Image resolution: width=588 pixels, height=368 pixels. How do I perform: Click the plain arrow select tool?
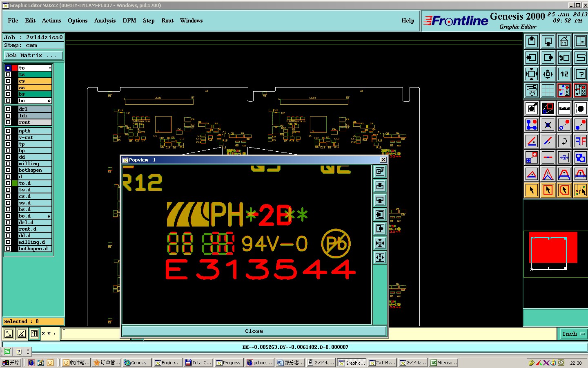click(x=532, y=190)
